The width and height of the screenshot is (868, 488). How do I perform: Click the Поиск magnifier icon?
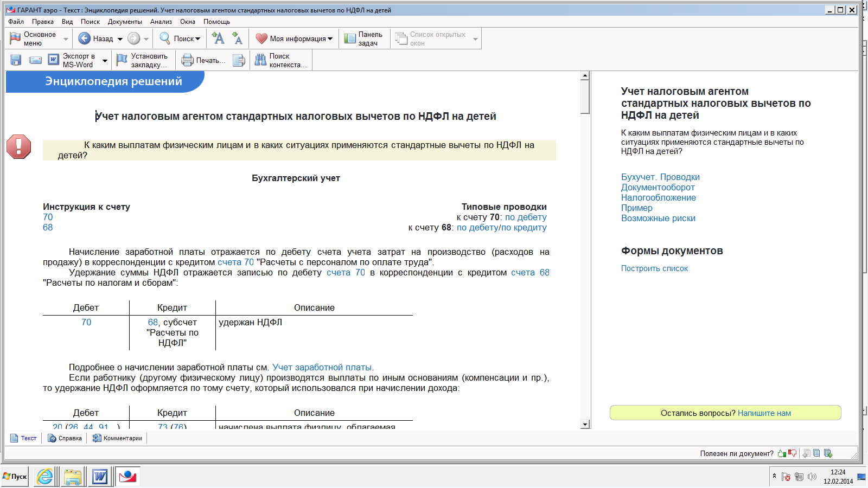point(165,38)
